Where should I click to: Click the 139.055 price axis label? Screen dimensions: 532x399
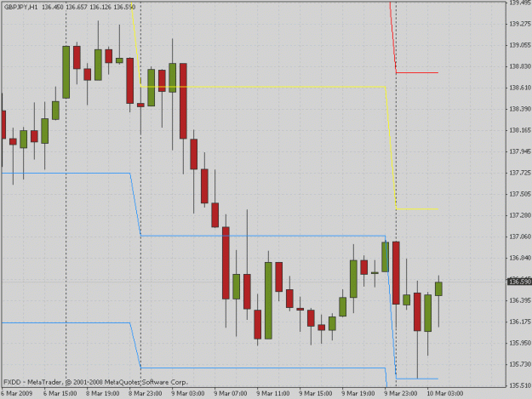pos(520,45)
